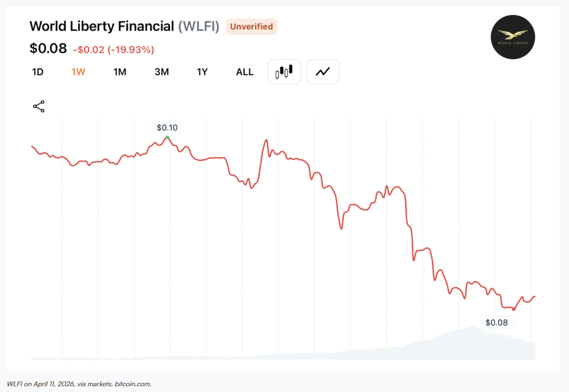
Task: Switch to line chart view
Action: point(323,72)
